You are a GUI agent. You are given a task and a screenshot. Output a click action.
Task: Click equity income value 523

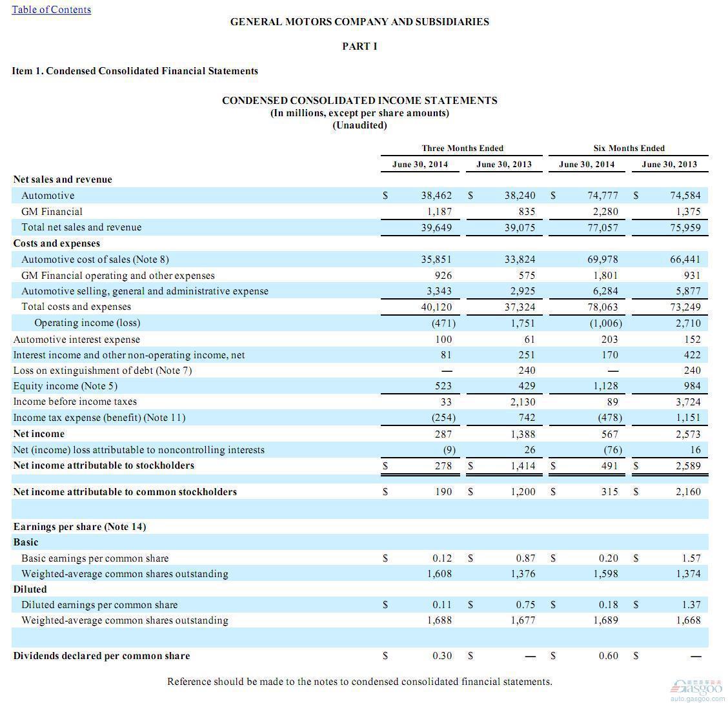[443, 386]
